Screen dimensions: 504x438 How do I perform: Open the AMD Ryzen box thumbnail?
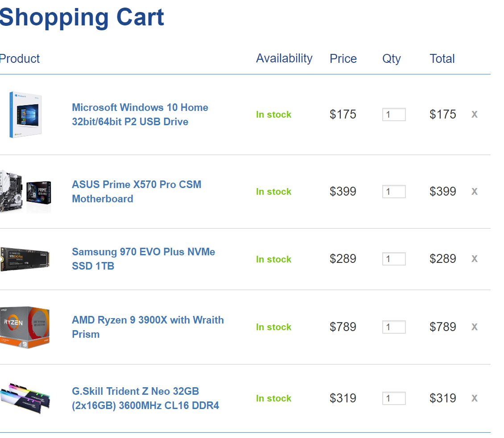(x=25, y=327)
